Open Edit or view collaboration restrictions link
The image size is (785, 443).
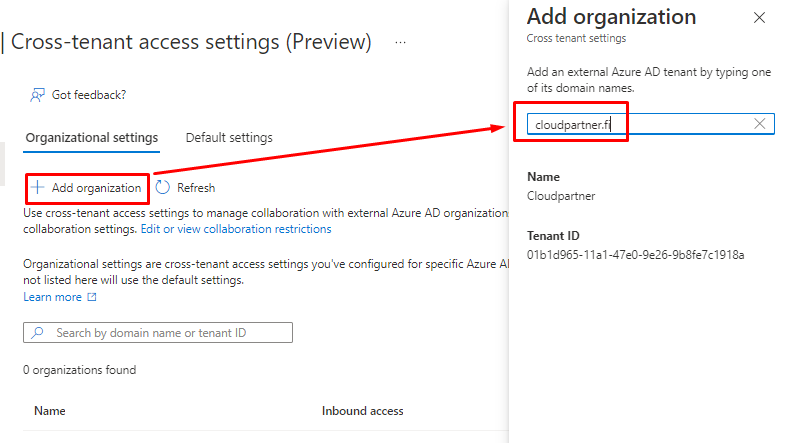(236, 229)
